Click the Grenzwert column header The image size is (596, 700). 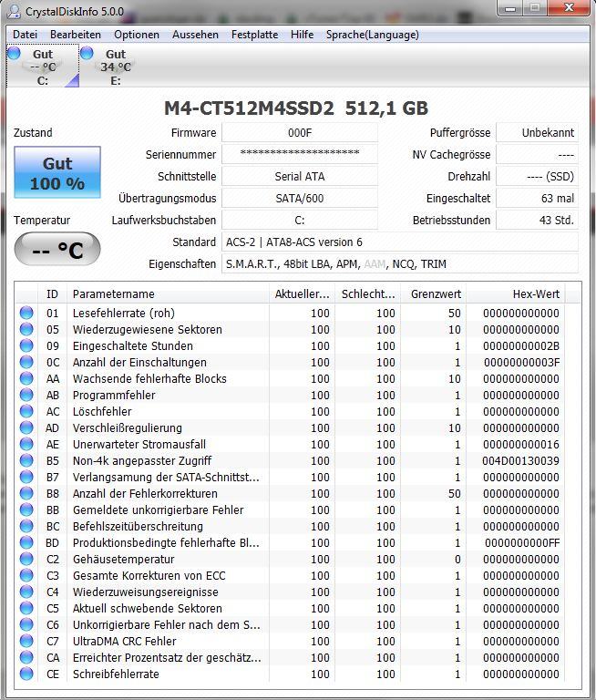[x=434, y=293]
